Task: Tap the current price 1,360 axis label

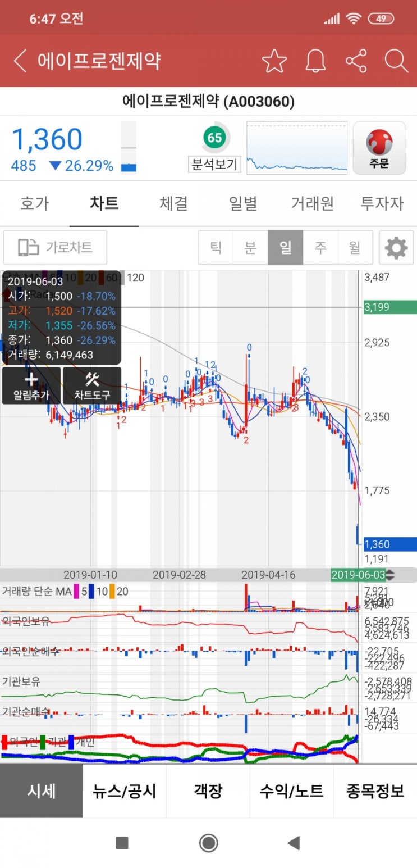Action: [x=390, y=544]
